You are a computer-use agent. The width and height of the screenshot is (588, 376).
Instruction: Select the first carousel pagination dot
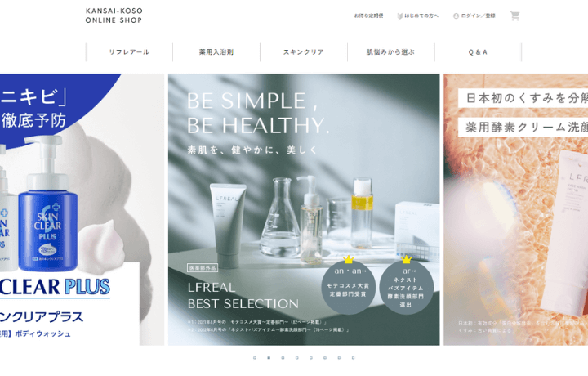pos(255,358)
